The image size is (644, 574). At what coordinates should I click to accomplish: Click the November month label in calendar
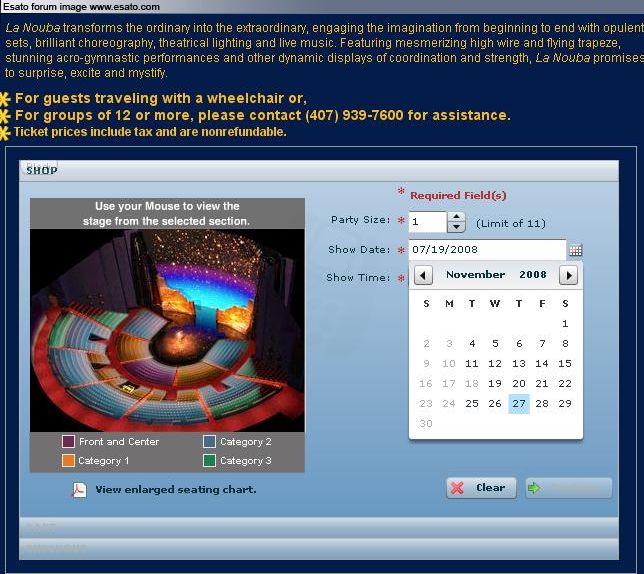pos(476,275)
